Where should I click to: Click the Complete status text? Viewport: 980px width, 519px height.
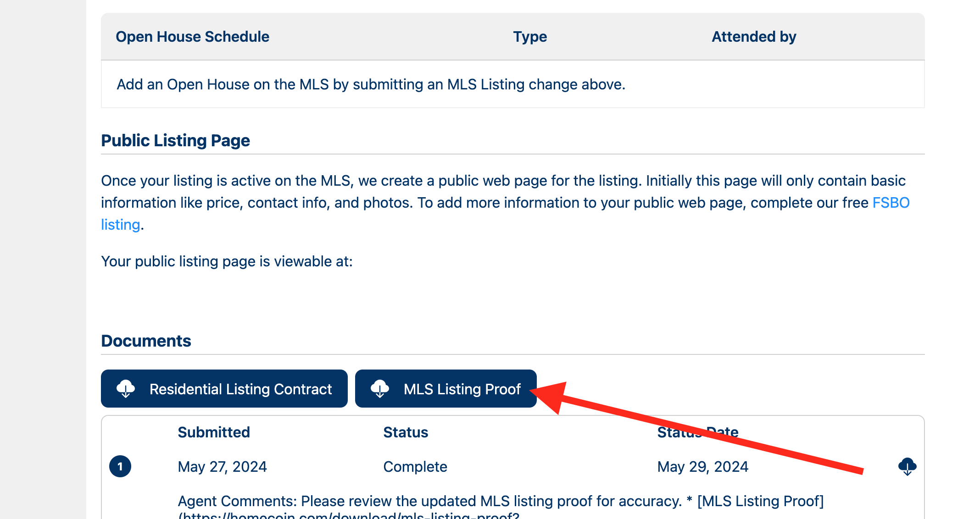415,467
